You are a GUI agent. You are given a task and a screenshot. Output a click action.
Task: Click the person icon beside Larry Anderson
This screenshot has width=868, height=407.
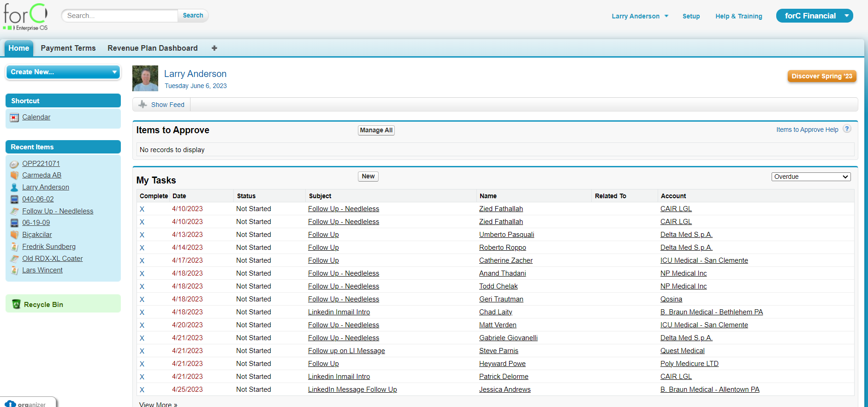point(14,188)
